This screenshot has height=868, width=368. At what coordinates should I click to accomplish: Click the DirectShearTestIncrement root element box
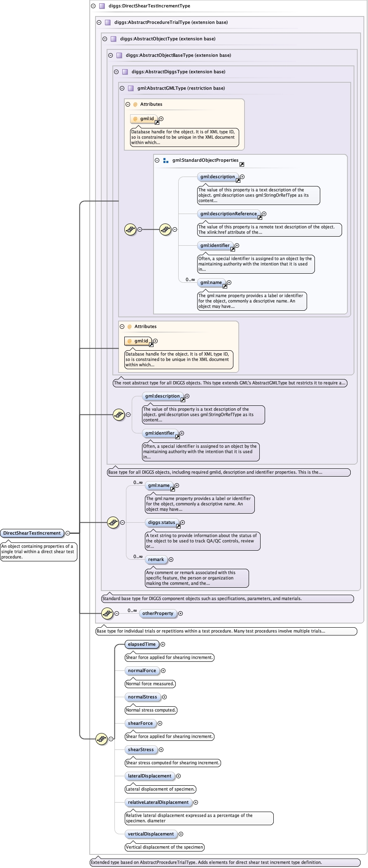tap(32, 533)
